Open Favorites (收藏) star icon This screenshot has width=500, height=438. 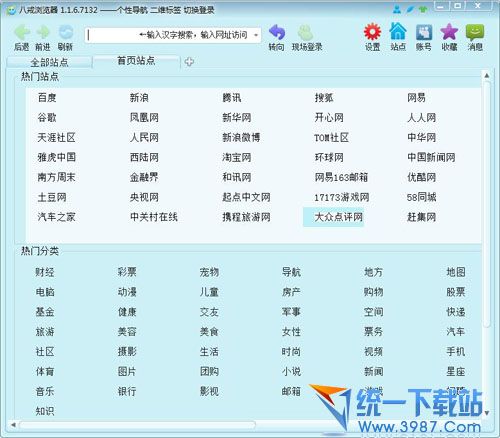pyautogui.click(x=449, y=32)
